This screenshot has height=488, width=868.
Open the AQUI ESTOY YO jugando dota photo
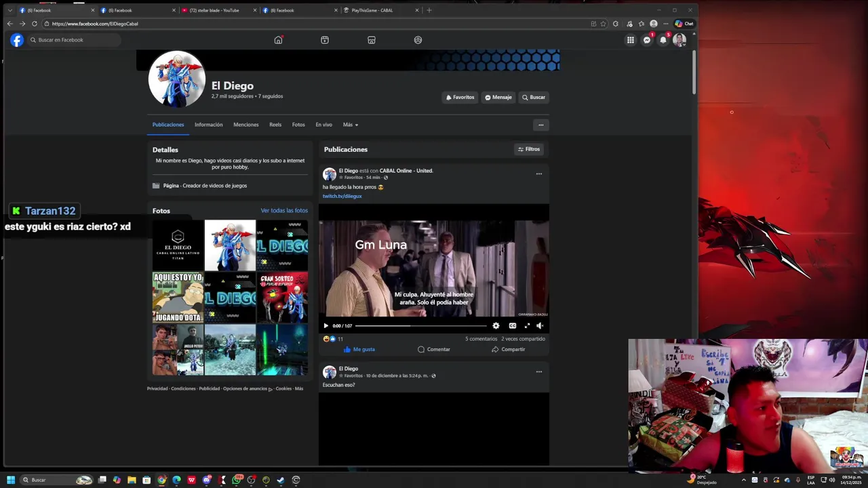(x=178, y=298)
